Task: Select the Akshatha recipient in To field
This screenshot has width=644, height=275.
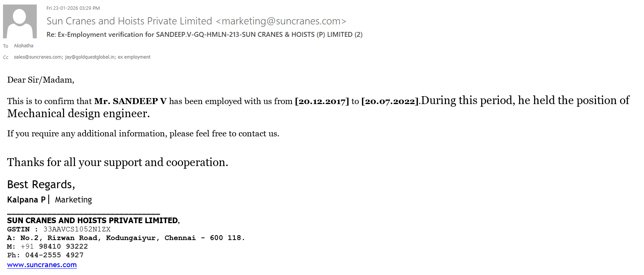Action: [24, 46]
